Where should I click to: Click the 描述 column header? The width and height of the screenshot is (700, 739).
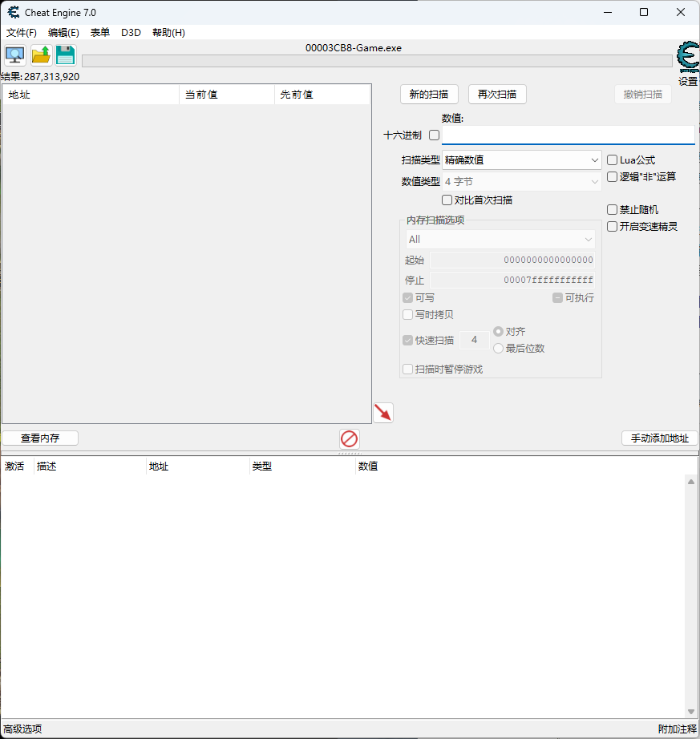[x=90, y=466]
